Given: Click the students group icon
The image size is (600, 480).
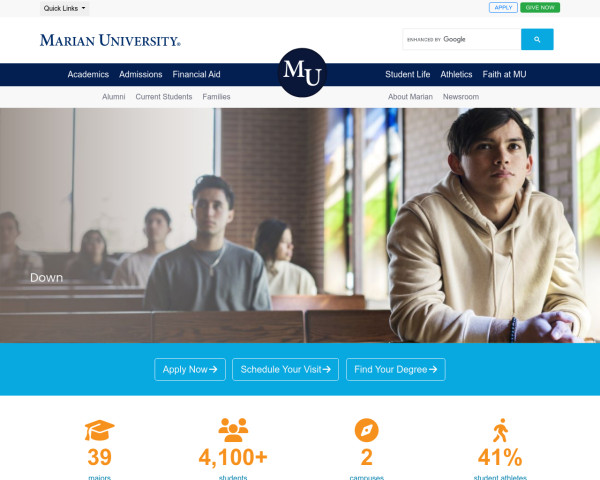Looking at the screenshot, I should tap(233, 430).
